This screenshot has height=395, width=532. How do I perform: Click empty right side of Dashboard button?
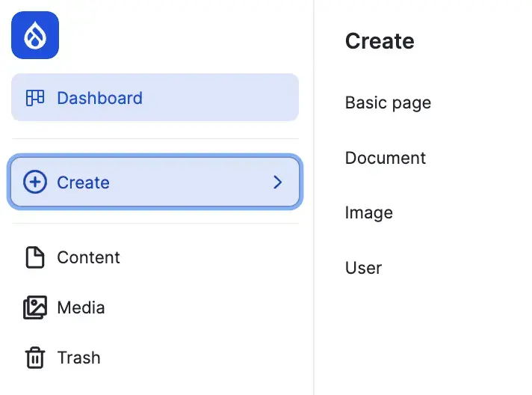(232, 98)
